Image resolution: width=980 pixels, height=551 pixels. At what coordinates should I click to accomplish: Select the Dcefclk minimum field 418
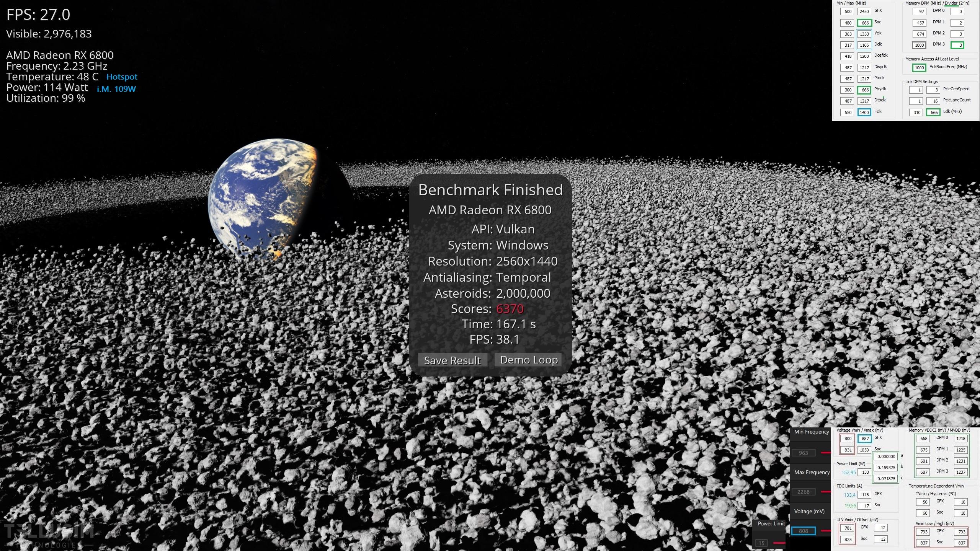[x=847, y=56]
